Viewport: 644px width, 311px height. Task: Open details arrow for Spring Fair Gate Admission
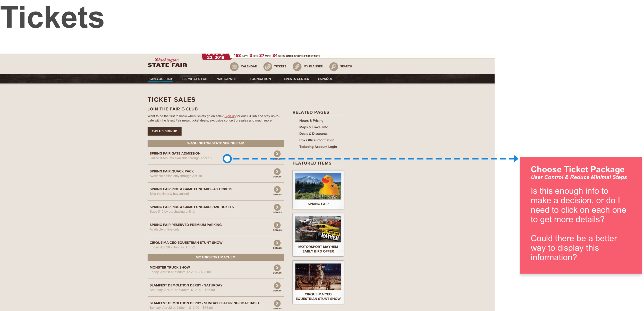tap(277, 154)
